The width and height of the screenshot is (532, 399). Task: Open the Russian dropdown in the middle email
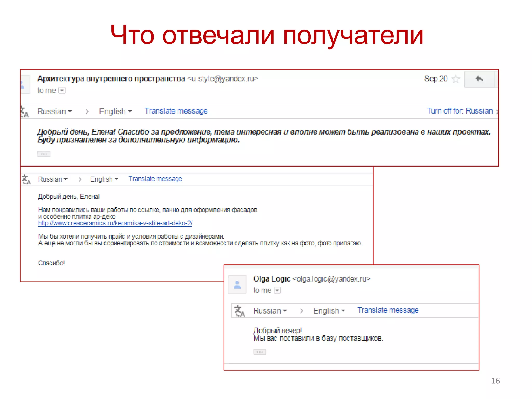coord(53,179)
